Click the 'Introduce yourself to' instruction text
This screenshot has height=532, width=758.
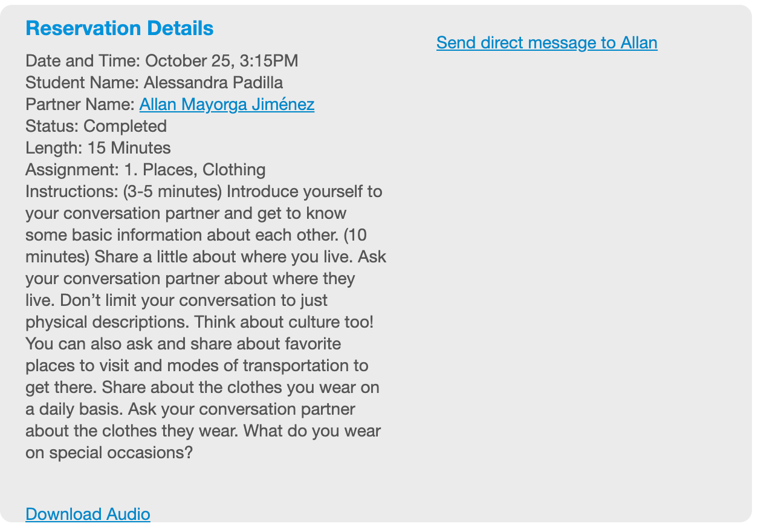(305, 192)
